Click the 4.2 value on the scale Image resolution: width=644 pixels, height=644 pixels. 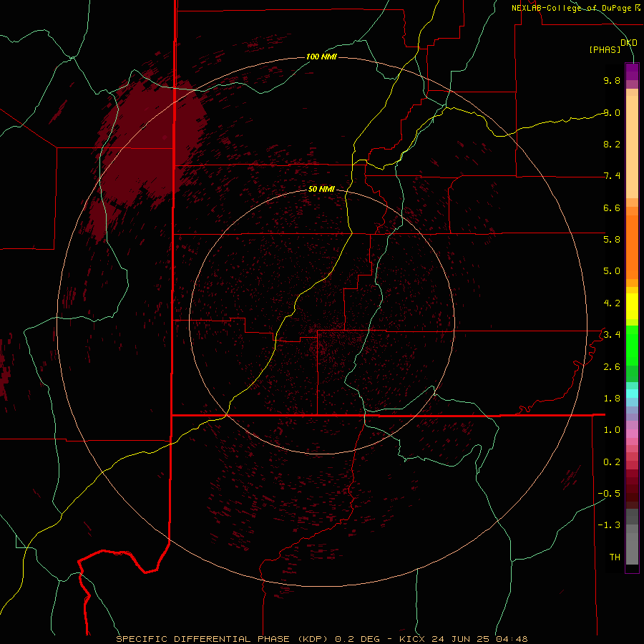pos(612,303)
